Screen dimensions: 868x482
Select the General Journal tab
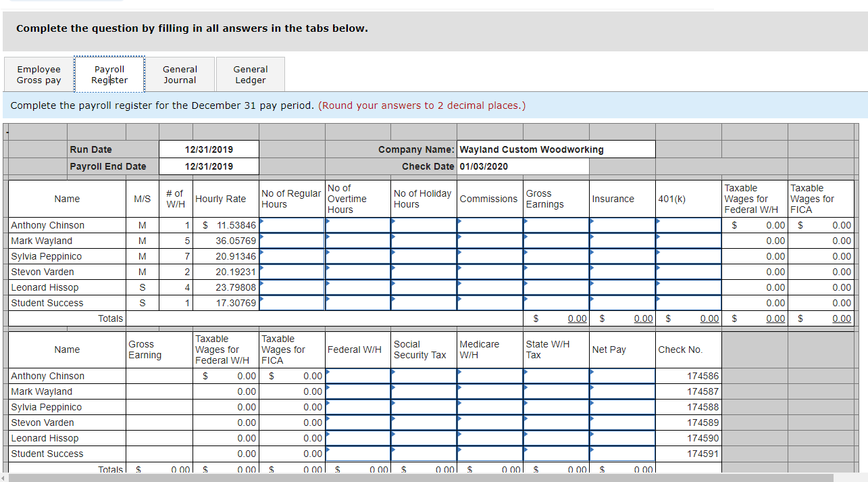point(180,74)
